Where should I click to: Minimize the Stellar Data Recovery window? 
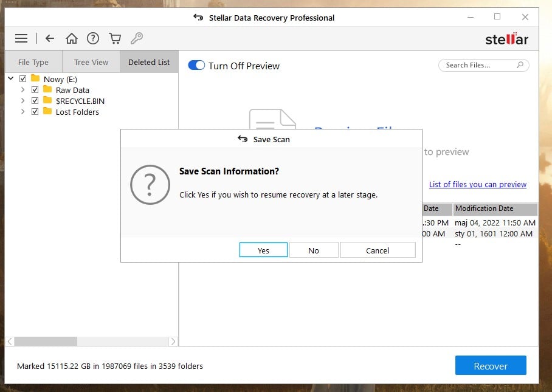point(471,17)
